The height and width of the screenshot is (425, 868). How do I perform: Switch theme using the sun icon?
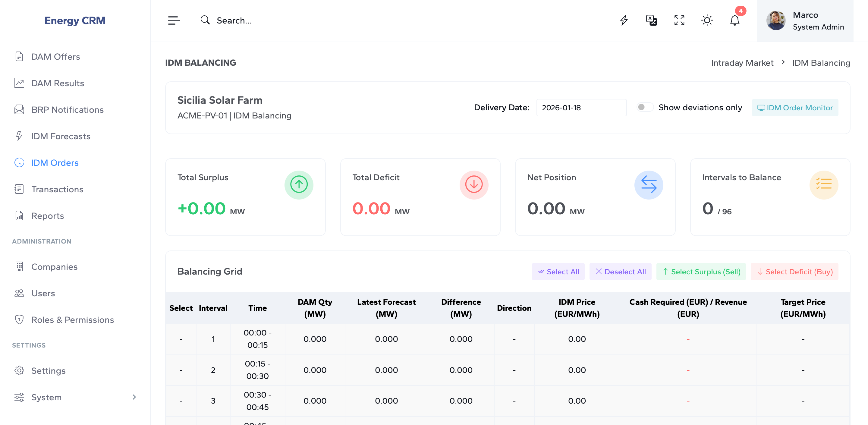coord(706,20)
